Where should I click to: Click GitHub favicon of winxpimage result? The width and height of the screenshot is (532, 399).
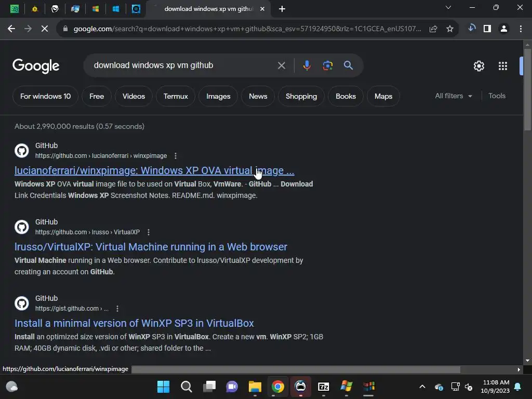coord(22,151)
